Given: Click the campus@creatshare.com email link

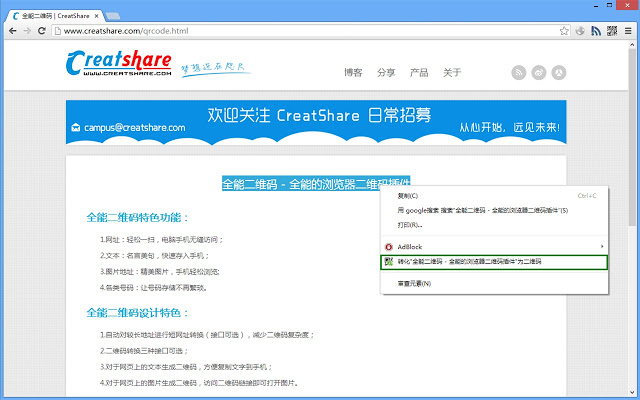Looking at the screenshot, I should point(135,128).
